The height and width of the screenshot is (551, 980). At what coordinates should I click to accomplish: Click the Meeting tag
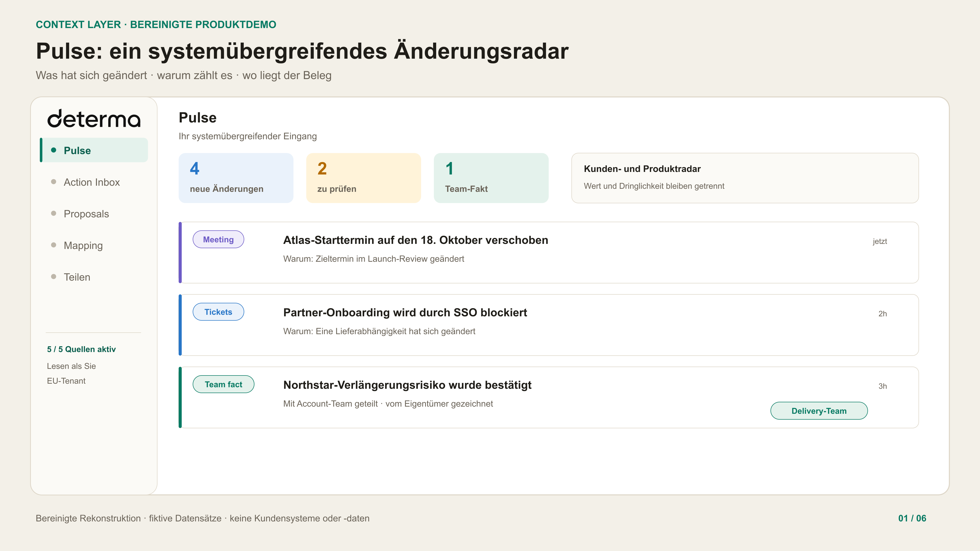[218, 239]
